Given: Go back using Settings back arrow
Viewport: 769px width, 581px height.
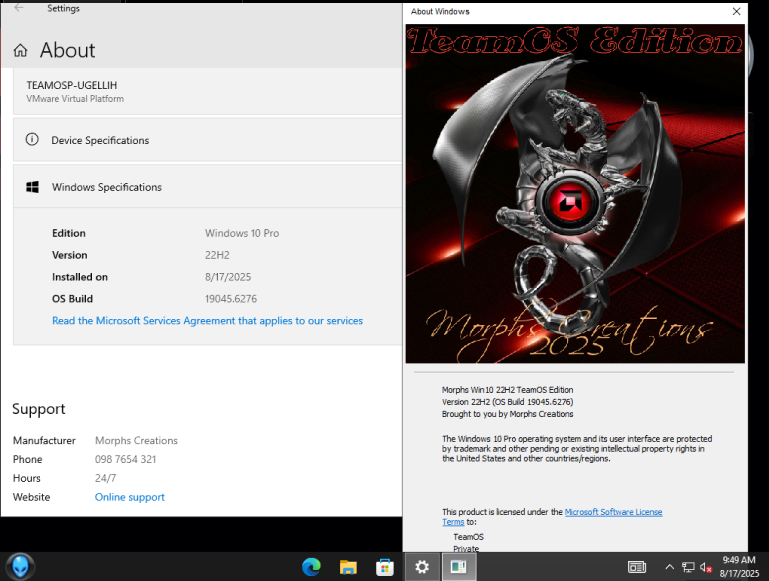Looking at the screenshot, I should coord(19,8).
